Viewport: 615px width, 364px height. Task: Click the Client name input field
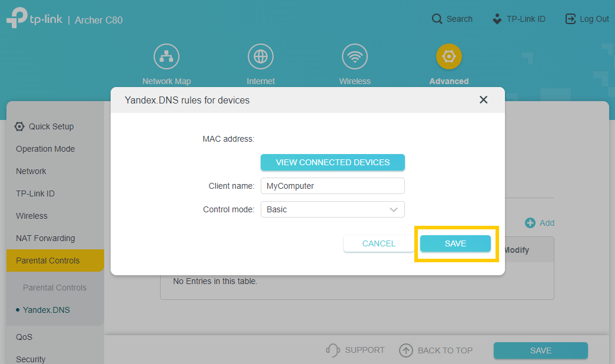pos(333,186)
